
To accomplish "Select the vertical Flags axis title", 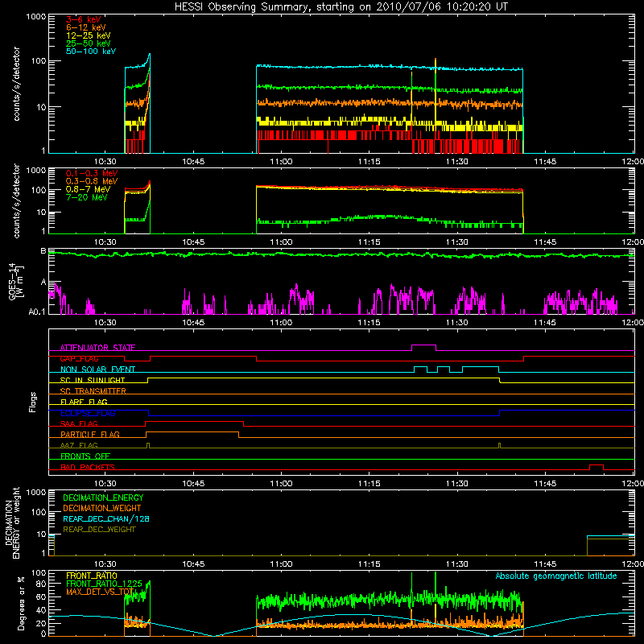I will pyautogui.click(x=33, y=402).
